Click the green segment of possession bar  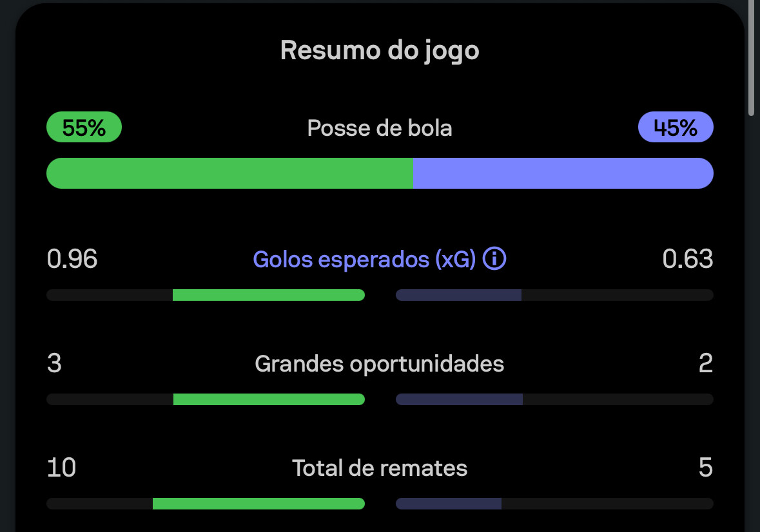pyautogui.click(x=229, y=173)
